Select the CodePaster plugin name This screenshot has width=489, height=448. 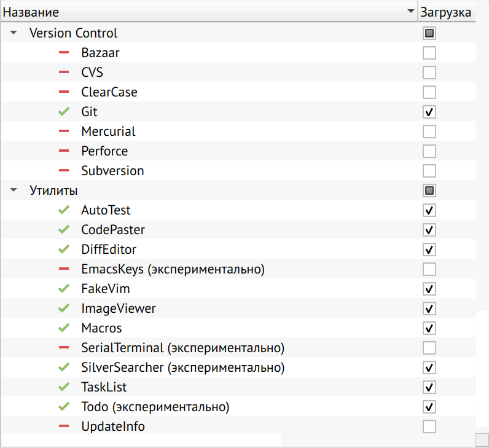(x=113, y=230)
